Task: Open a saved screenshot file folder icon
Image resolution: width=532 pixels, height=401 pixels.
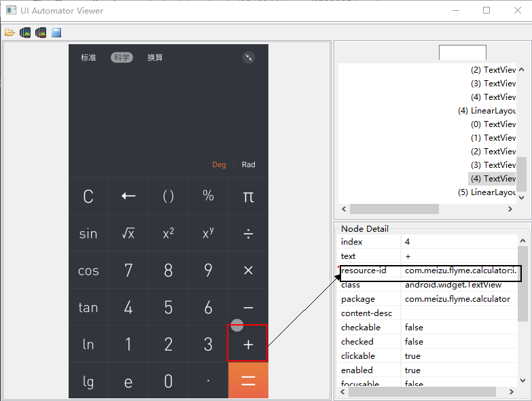Action: [x=10, y=33]
